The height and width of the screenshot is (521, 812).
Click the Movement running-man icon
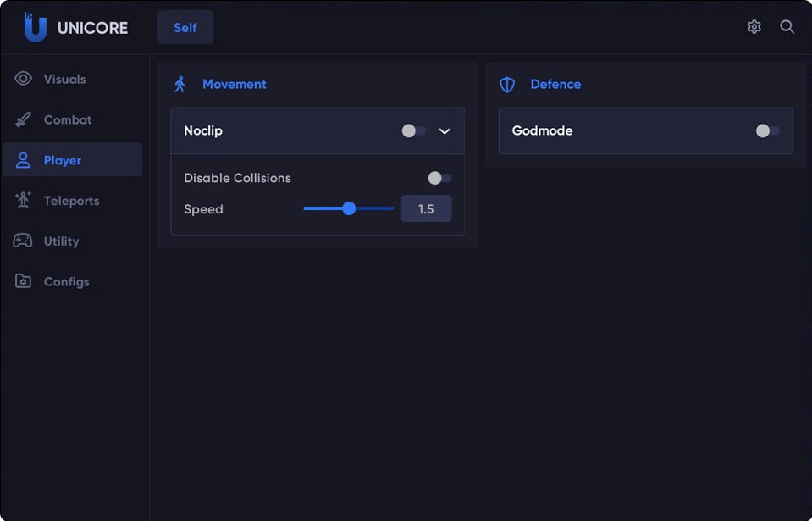pos(180,85)
